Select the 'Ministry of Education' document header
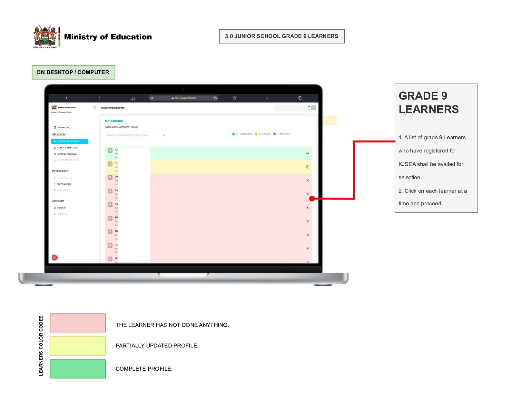The height and width of the screenshot is (411, 532). coord(108,37)
